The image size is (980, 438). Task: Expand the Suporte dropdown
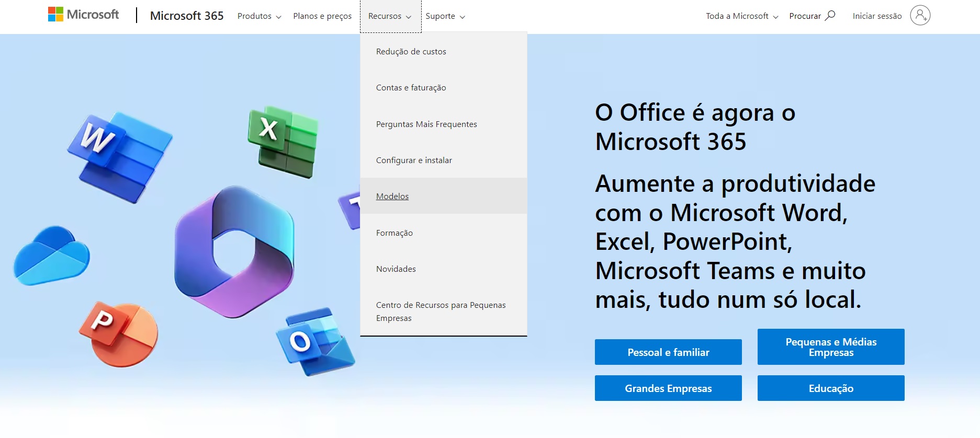click(445, 16)
